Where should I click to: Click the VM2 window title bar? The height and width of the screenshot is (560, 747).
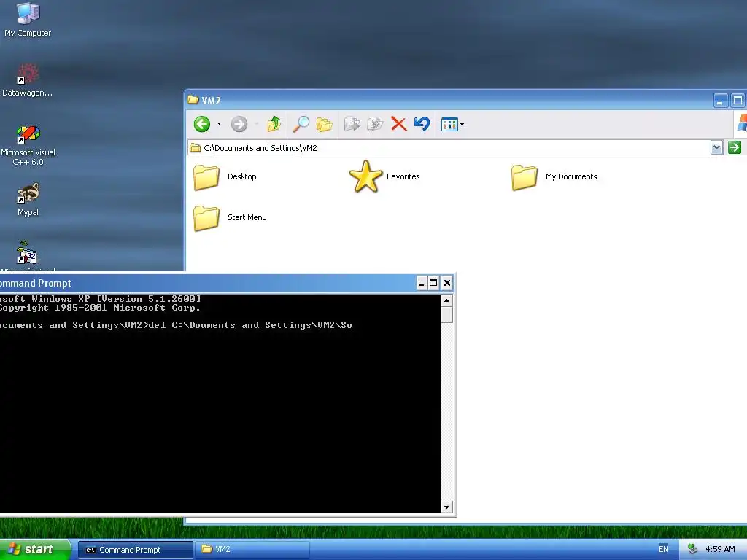click(448, 100)
